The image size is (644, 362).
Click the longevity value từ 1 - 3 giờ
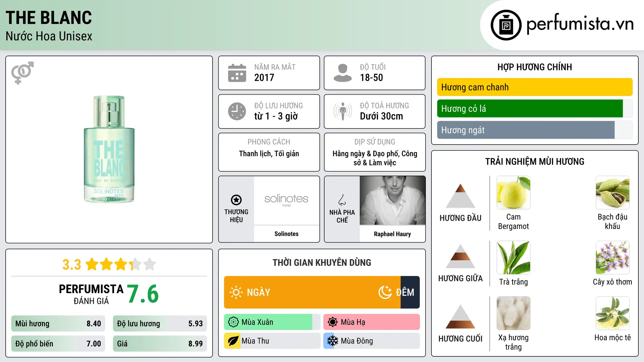[x=276, y=116]
